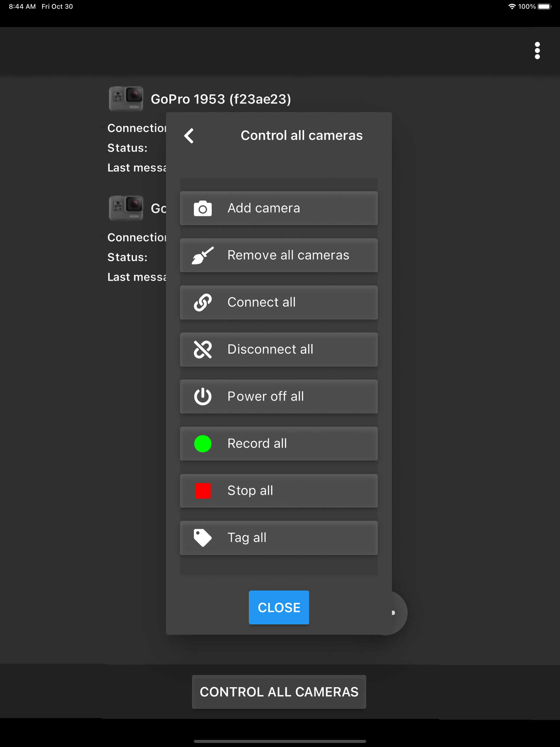
Task: Check the battery indicator at 100%
Action: click(x=544, y=6)
